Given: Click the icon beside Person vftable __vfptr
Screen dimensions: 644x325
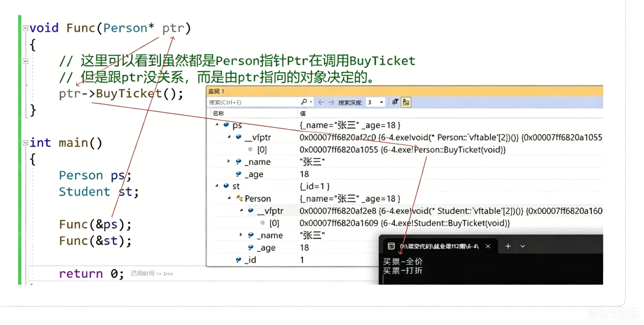Looking at the screenshot, I should [x=239, y=137].
